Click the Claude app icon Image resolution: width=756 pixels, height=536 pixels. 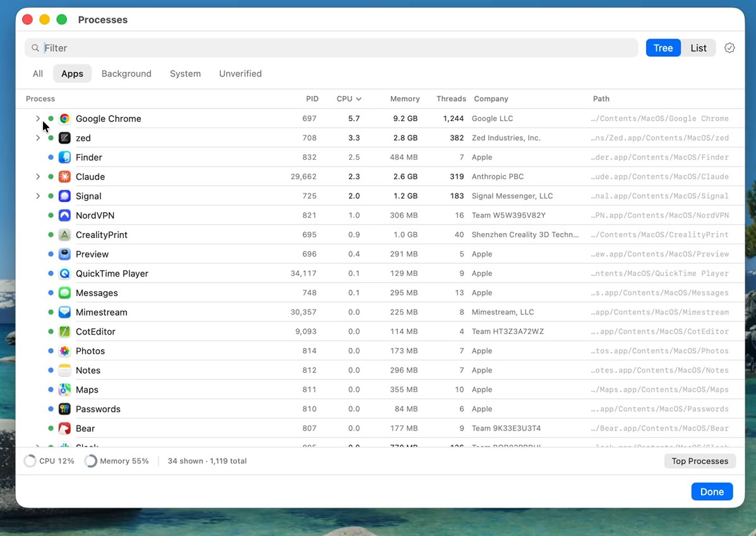tap(64, 176)
